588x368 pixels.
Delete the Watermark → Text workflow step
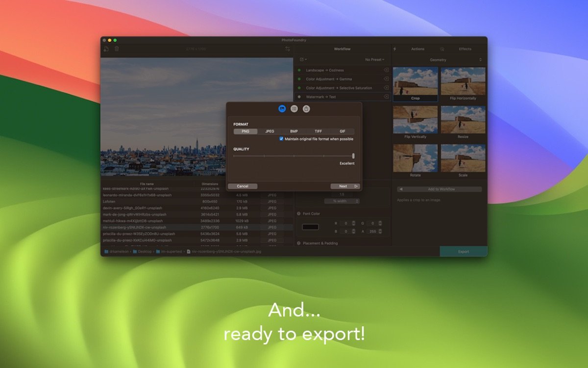pos(386,97)
